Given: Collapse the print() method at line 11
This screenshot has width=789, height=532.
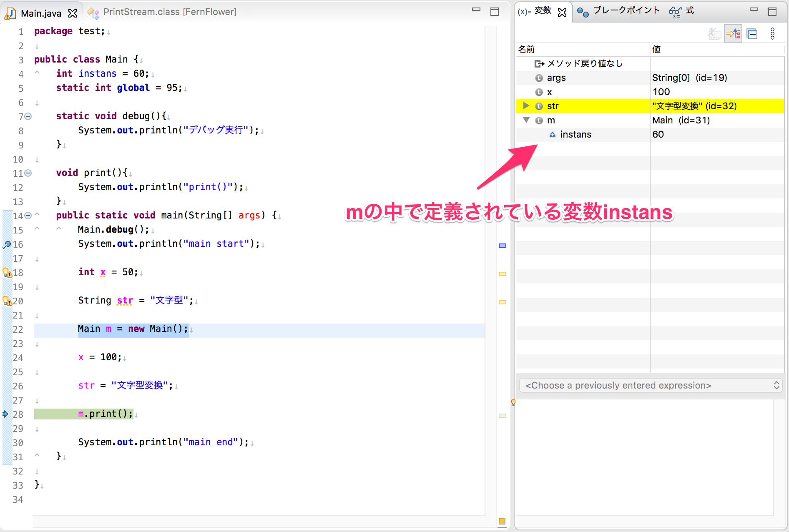Looking at the screenshot, I should point(28,173).
